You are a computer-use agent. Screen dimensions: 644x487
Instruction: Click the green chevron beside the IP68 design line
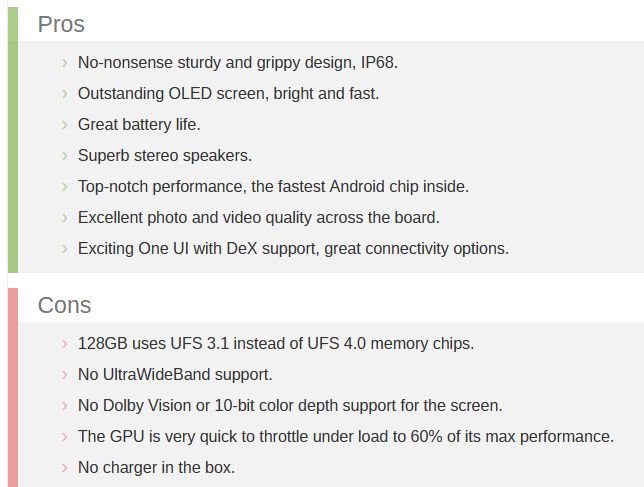coord(65,63)
